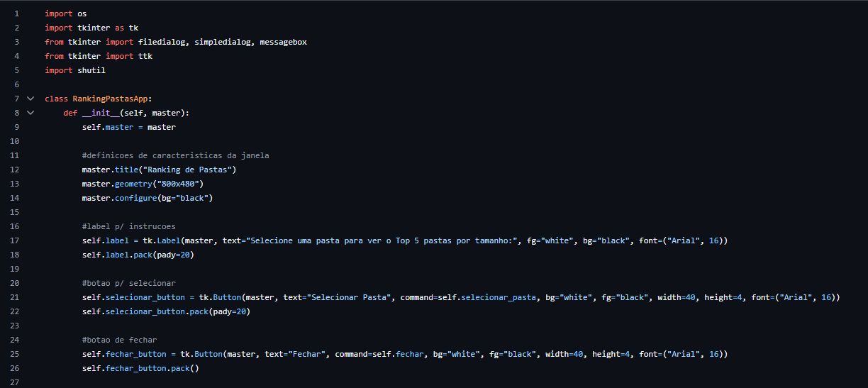This screenshot has height=388, width=868.
Task: Click line number 17 in the gutter
Action: (16, 240)
